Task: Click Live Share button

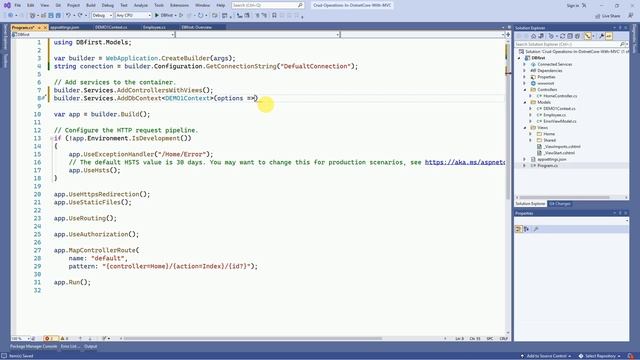Action: [608, 16]
